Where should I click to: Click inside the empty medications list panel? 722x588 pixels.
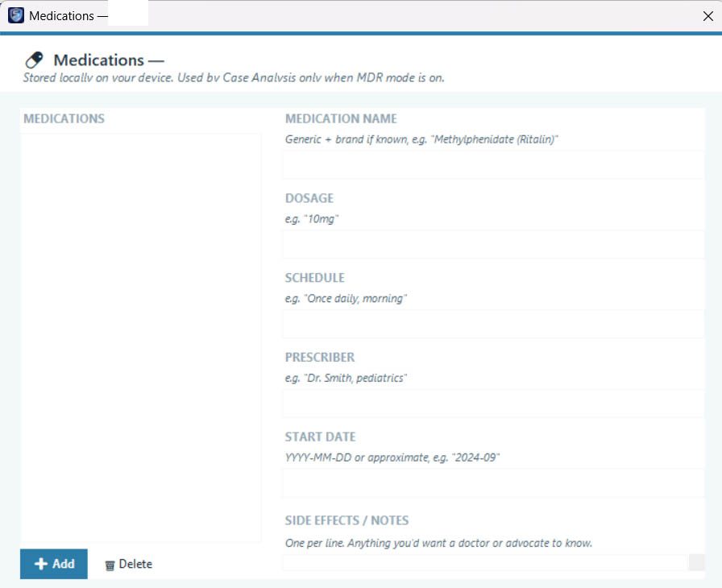pyautogui.click(x=140, y=338)
